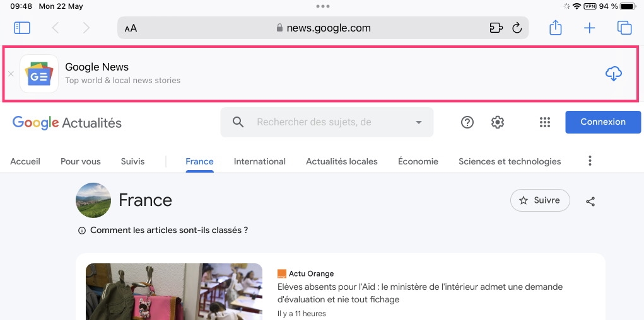Download the Google News app with the cloud icon

coord(614,74)
